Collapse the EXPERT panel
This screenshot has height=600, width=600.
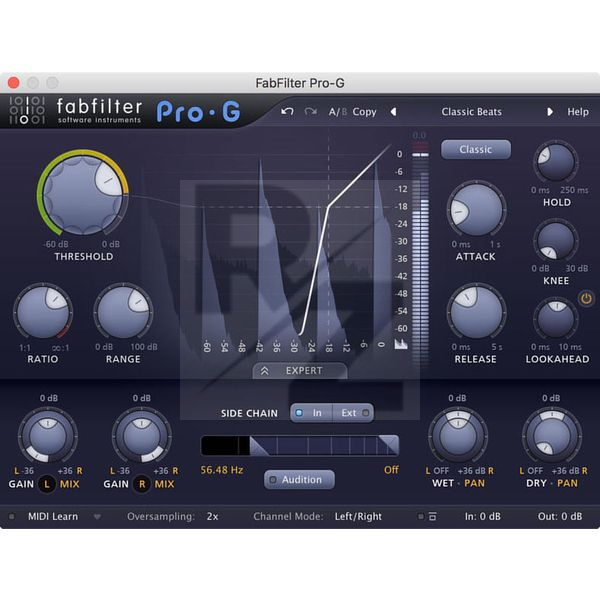pyautogui.click(x=300, y=370)
